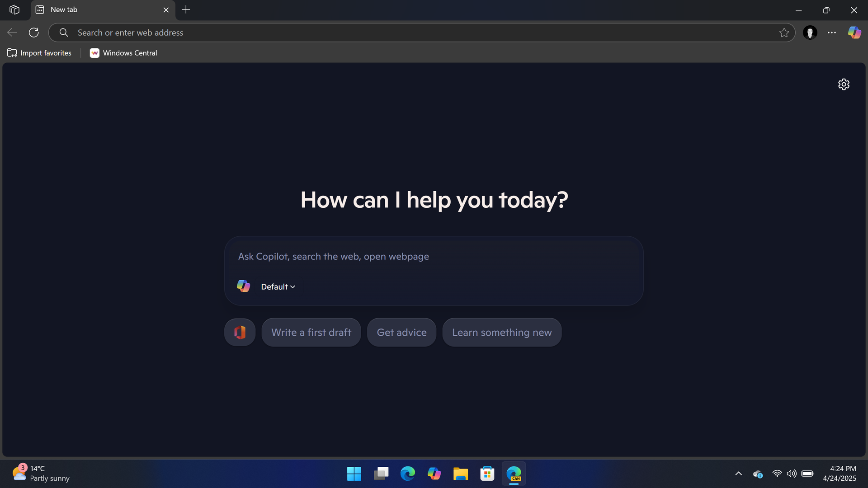This screenshot has height=488, width=868.
Task: Open page settings via the gear icon
Action: pyautogui.click(x=844, y=84)
